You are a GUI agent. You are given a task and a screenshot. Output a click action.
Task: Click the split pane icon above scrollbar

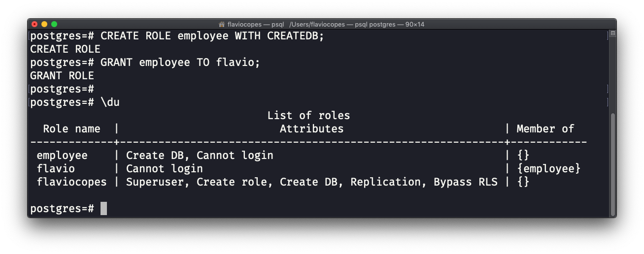pyautogui.click(x=612, y=34)
